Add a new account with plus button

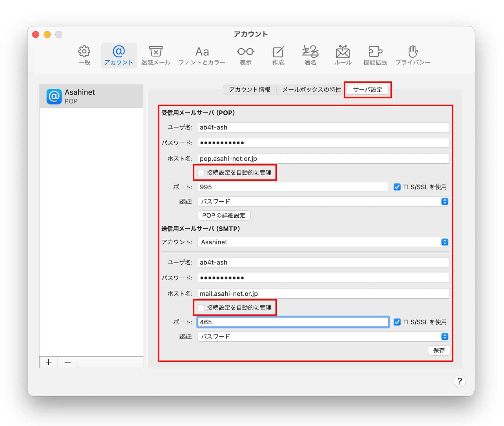pyautogui.click(x=49, y=362)
